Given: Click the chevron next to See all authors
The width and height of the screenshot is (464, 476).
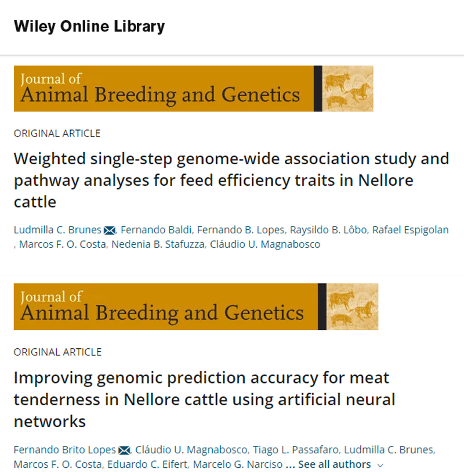Looking at the screenshot, I should click(x=380, y=465).
